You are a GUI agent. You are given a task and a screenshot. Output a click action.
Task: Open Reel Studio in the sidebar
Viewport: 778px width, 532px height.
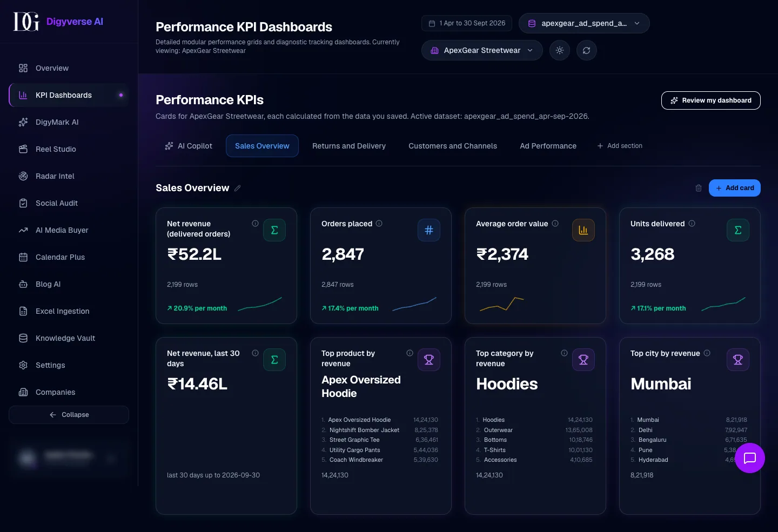click(69, 149)
